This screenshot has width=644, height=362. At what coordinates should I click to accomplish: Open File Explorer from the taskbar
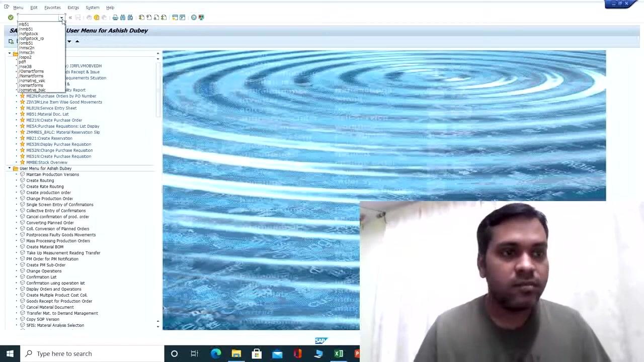click(x=236, y=353)
